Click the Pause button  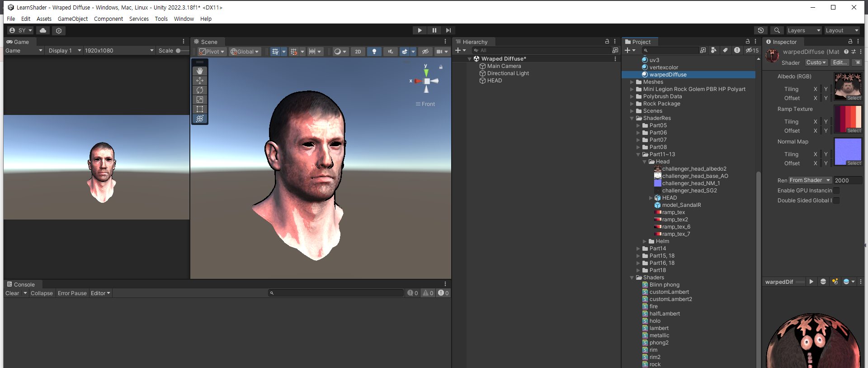pyautogui.click(x=434, y=30)
